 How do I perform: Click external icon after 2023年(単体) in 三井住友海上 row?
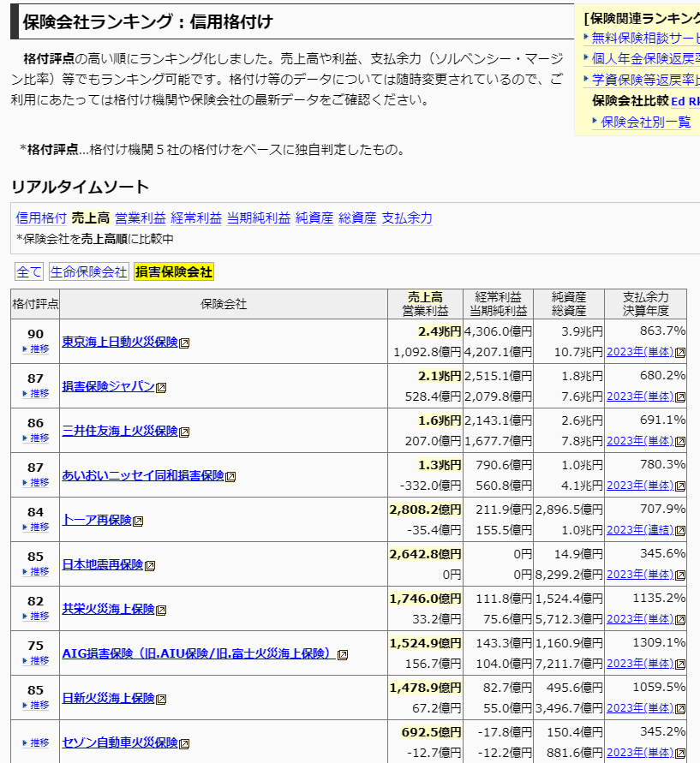pos(680,441)
